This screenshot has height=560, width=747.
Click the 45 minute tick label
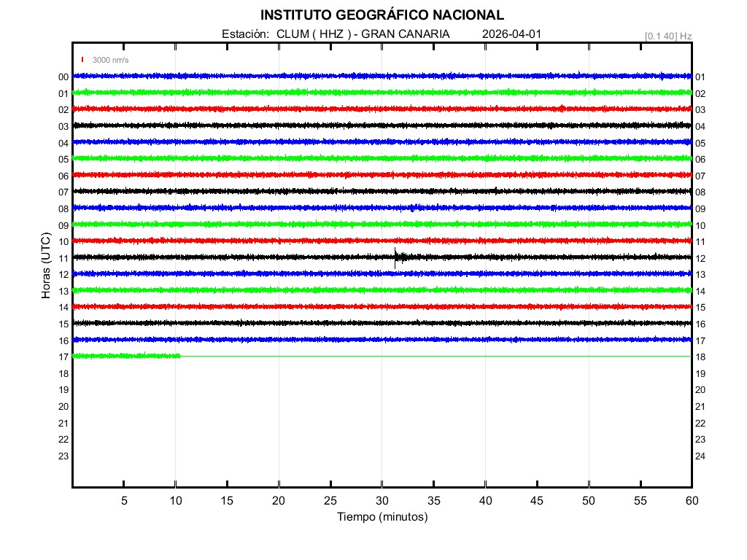(x=537, y=500)
